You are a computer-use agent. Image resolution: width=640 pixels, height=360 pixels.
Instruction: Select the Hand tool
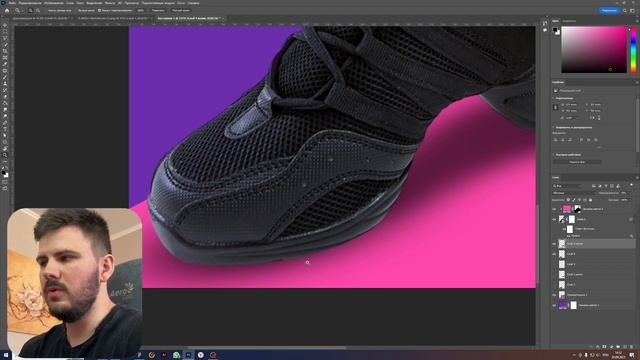pyautogui.click(x=5, y=149)
